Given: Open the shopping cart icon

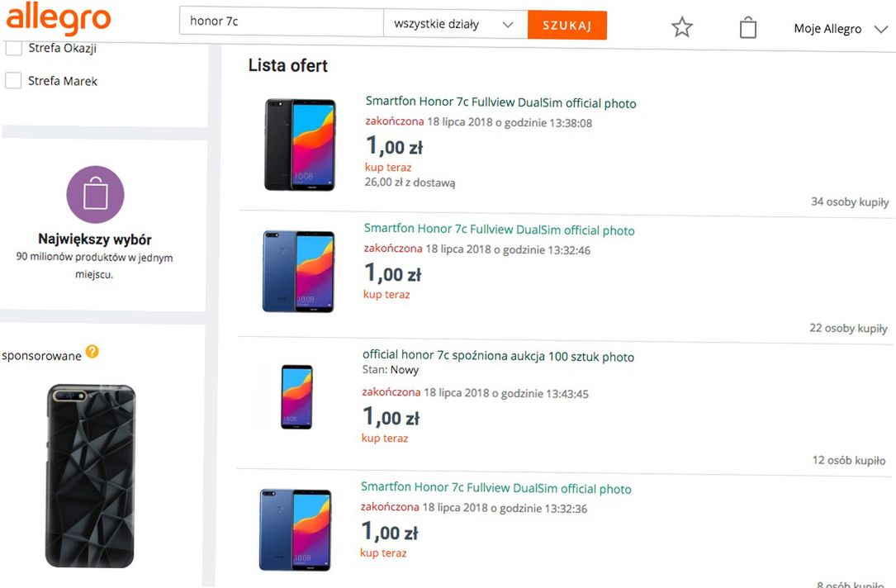Looking at the screenshot, I should click(x=747, y=26).
